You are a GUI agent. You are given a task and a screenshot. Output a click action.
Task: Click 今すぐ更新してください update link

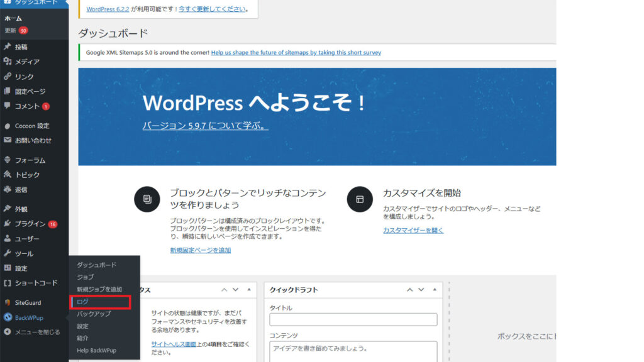click(x=212, y=9)
